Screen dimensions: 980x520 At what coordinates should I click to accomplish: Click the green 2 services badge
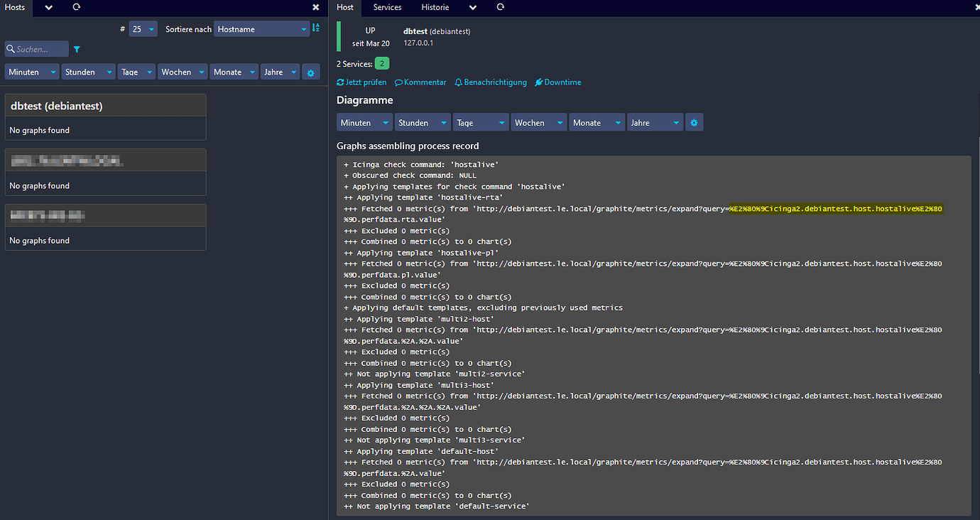(382, 64)
